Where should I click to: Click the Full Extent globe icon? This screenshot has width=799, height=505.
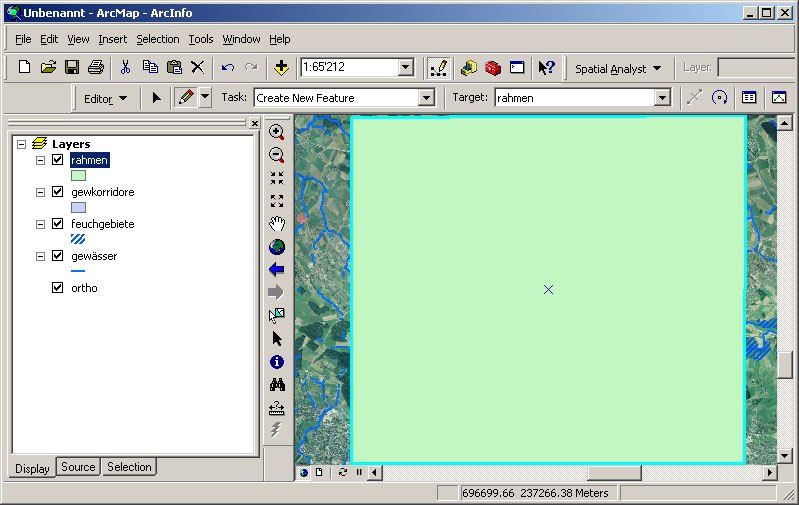277,247
